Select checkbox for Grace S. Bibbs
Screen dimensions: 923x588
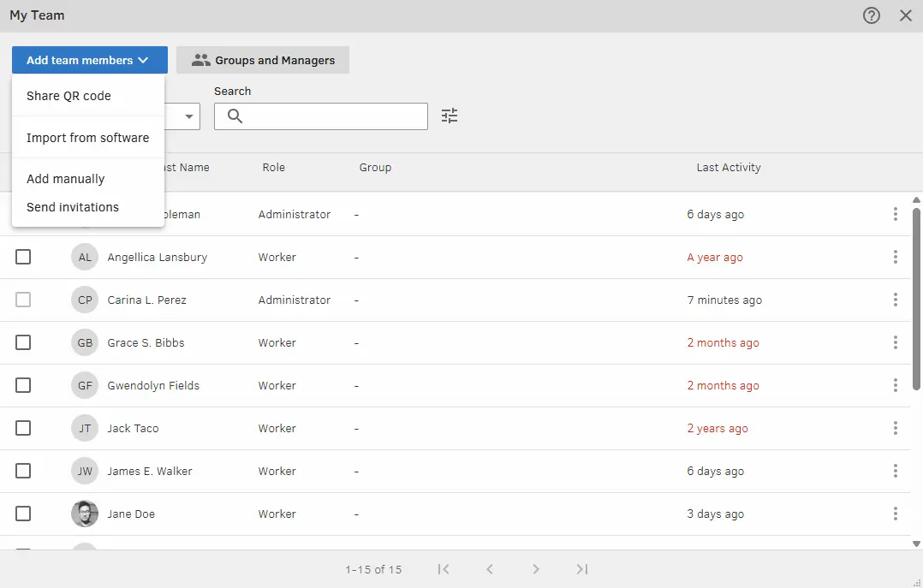point(23,342)
